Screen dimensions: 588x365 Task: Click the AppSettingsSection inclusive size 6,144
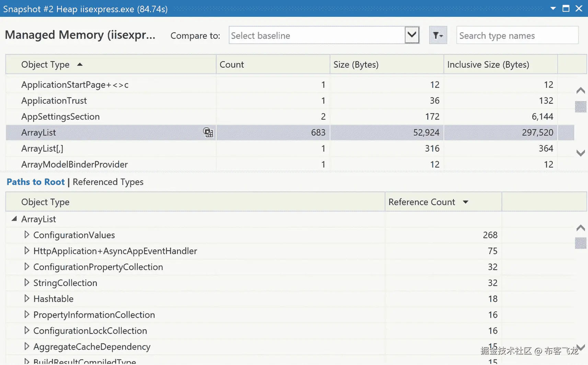pos(542,117)
